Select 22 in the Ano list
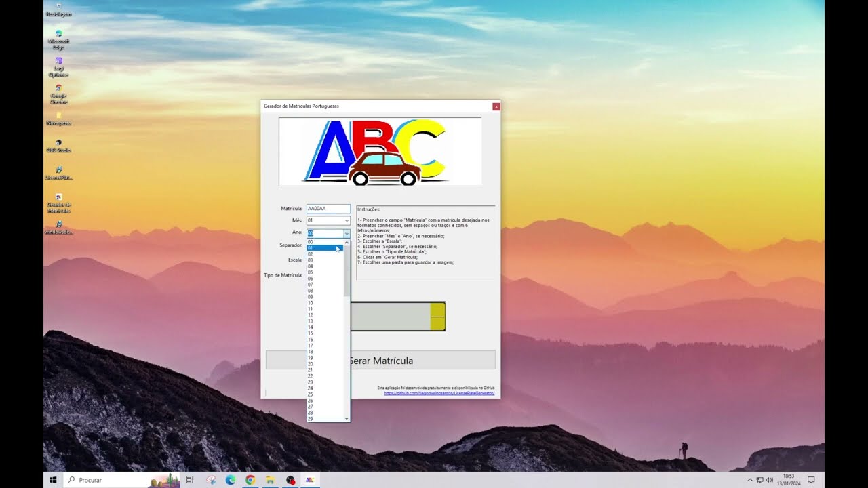This screenshot has height=488, width=868. coord(325,376)
